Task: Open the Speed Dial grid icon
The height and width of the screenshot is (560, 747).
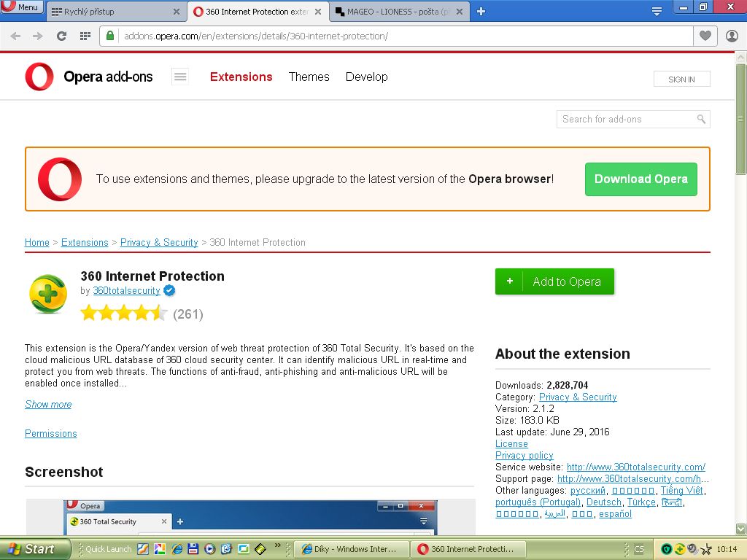Action: [x=85, y=36]
